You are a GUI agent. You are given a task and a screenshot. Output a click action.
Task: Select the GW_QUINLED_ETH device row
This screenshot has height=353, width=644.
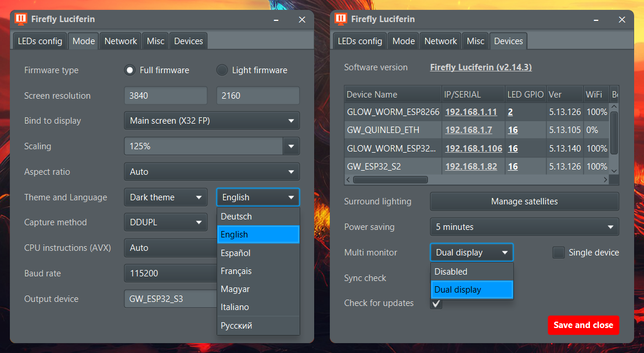point(477,130)
